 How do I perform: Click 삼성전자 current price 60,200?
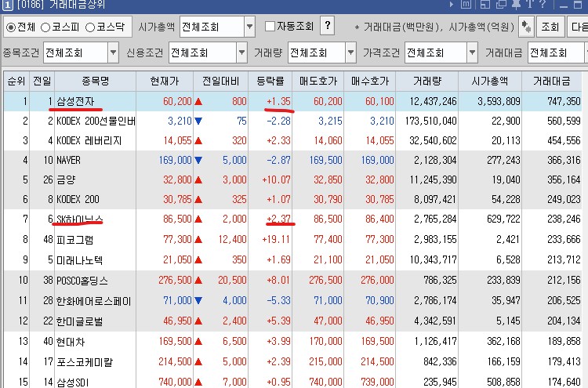click(x=177, y=101)
